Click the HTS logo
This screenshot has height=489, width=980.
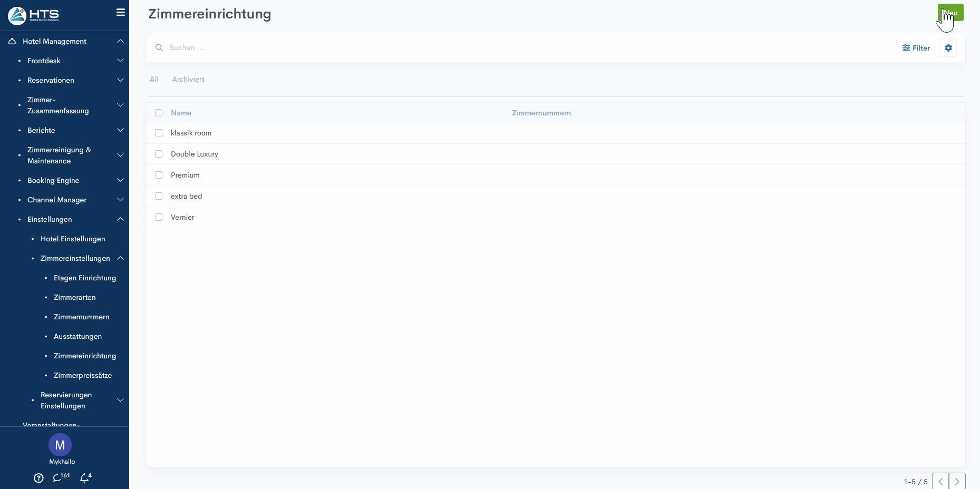[33, 15]
